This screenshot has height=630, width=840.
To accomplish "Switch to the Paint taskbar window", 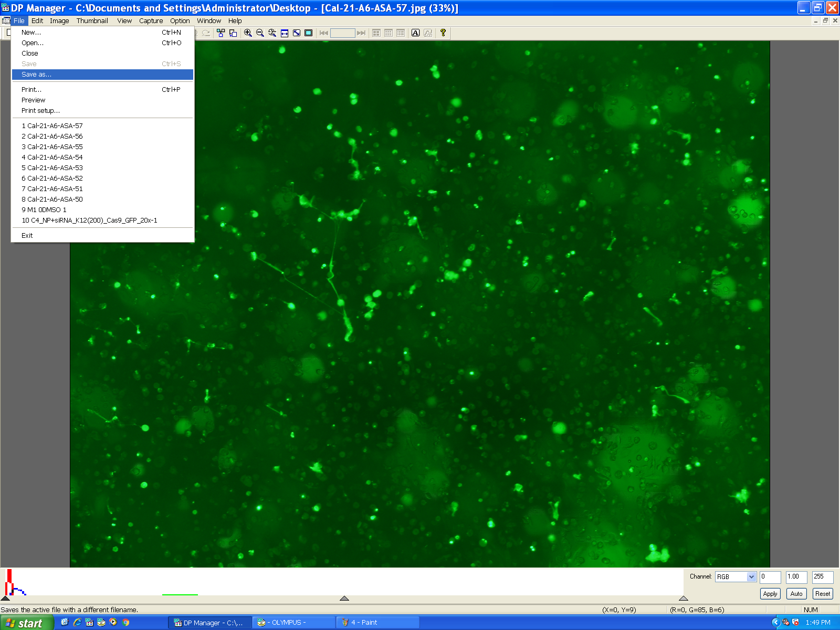I will click(x=377, y=622).
